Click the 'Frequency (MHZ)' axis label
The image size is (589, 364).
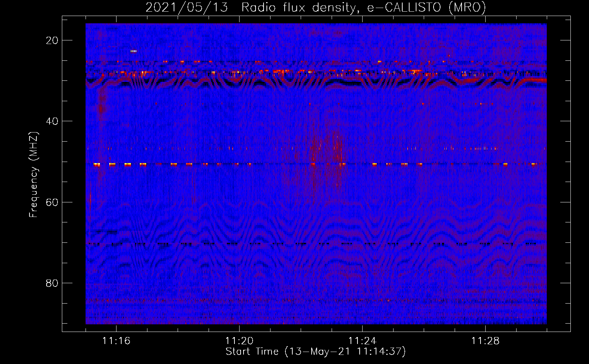(x=33, y=175)
